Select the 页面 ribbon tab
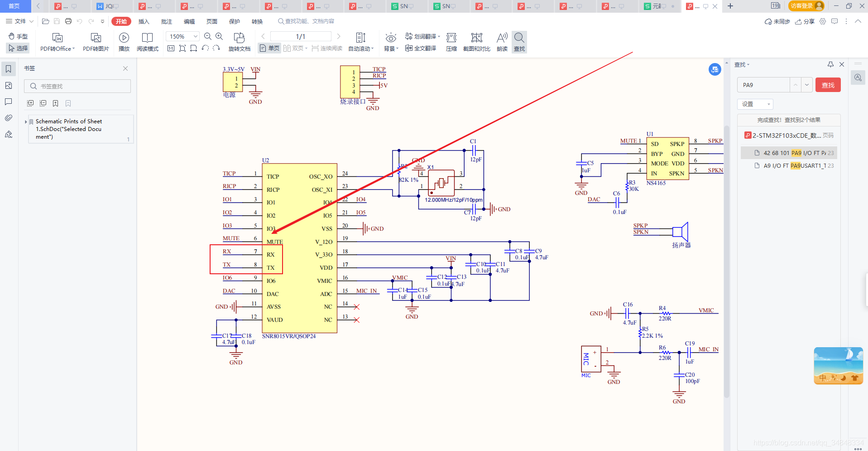Image resolution: width=868 pixels, height=451 pixels. pos(212,21)
